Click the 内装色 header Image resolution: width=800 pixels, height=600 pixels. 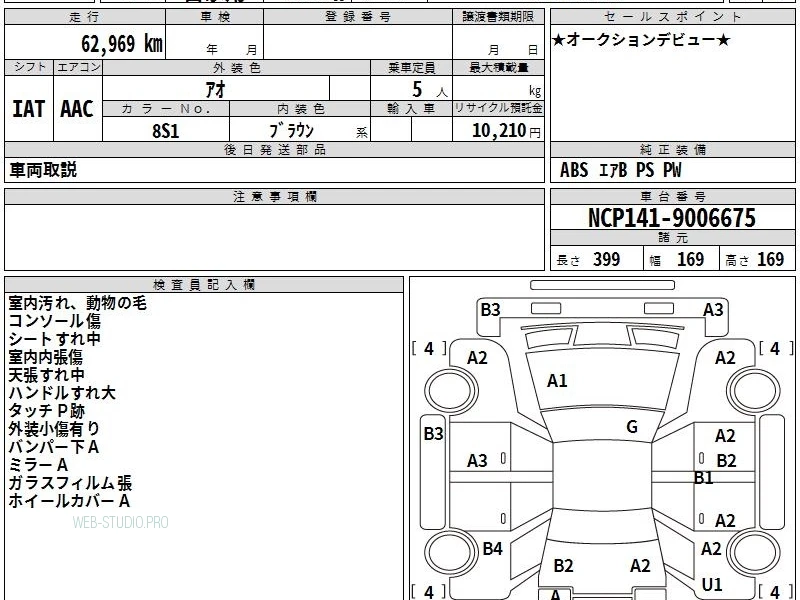(300, 109)
